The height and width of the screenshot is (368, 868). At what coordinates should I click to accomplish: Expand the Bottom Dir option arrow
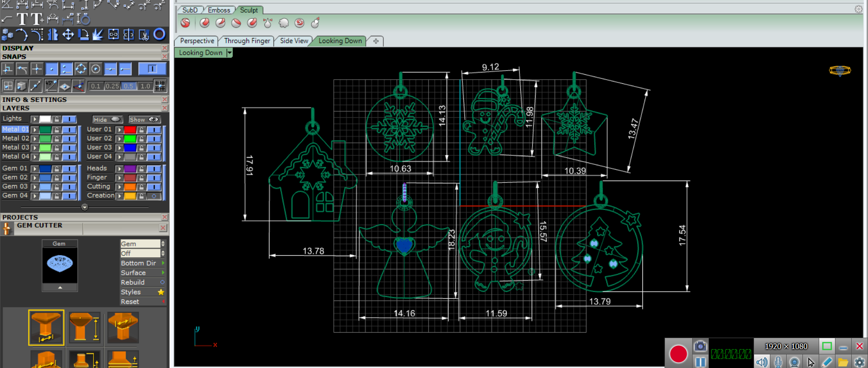[x=163, y=263]
